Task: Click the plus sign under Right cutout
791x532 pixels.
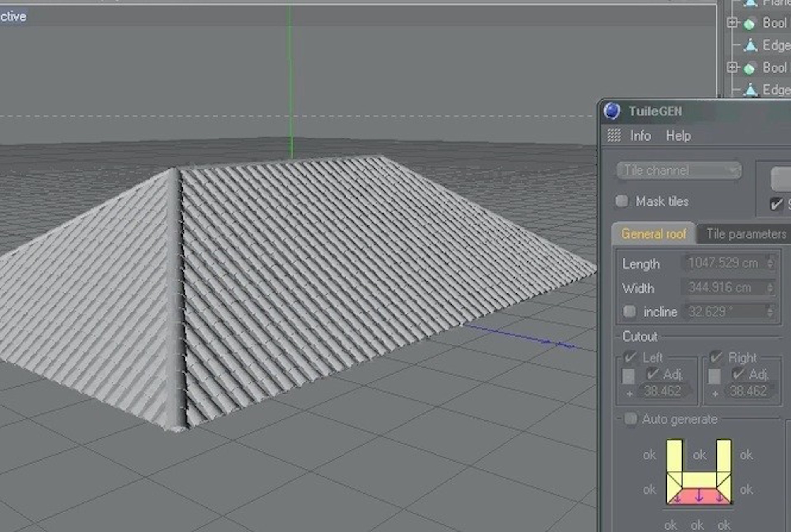Action: 715,394
